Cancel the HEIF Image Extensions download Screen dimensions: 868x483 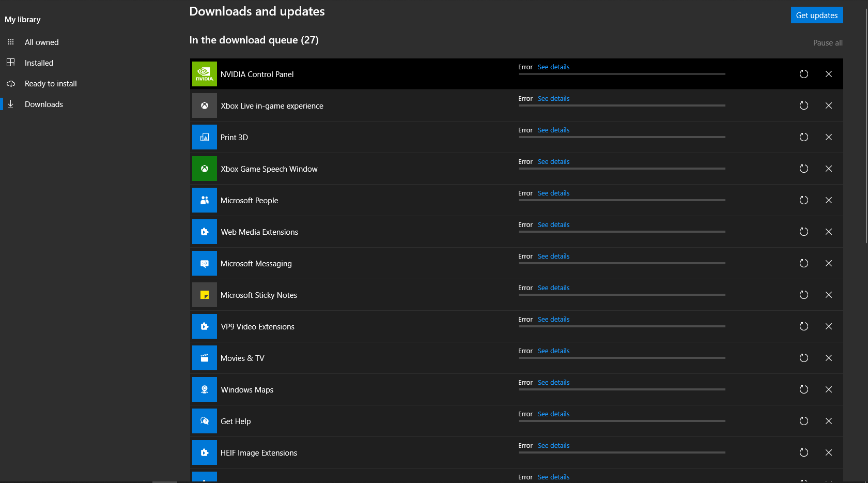[x=829, y=452]
